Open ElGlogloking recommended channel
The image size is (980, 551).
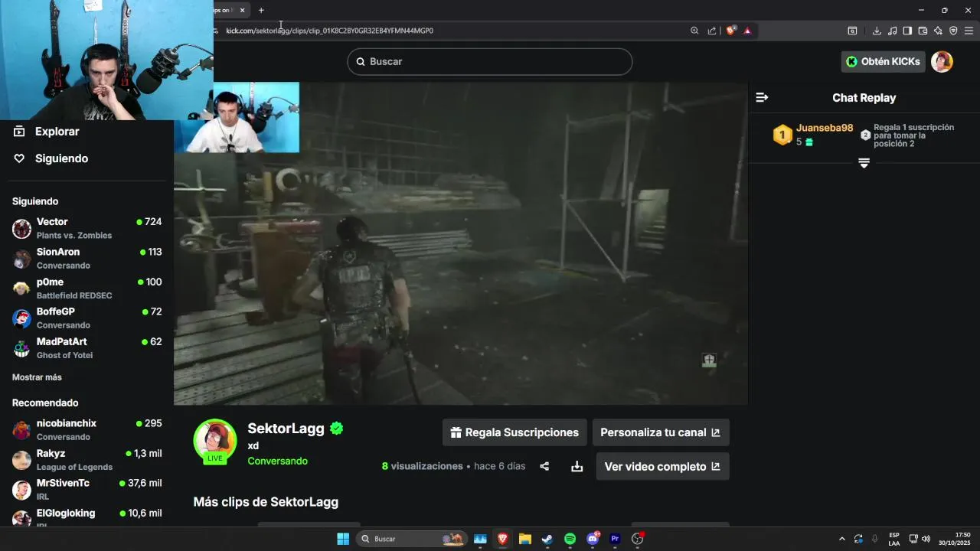point(87,516)
